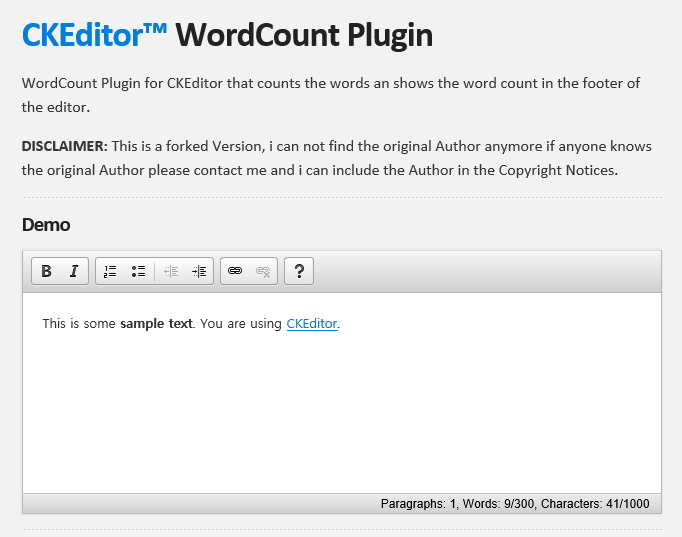Open the About CKEditor question mark
This screenshot has height=537, width=682.
299,271
